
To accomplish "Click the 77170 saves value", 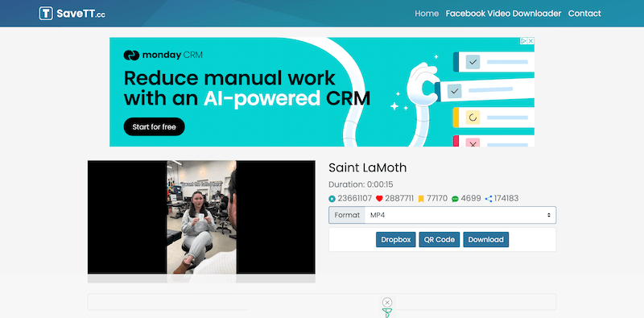I will pos(437,198).
